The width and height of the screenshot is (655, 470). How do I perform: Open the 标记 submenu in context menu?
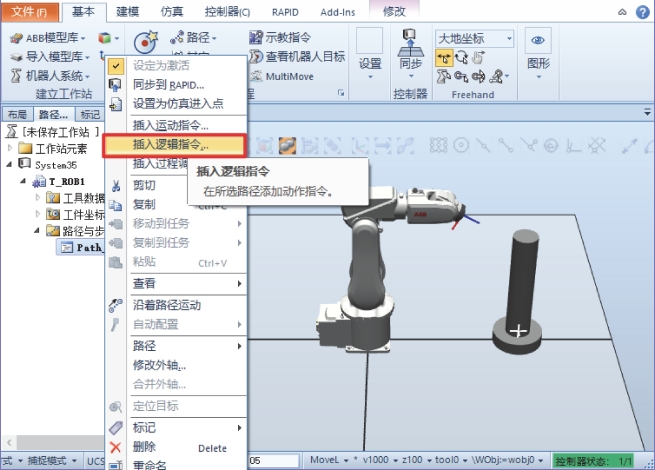click(175, 427)
